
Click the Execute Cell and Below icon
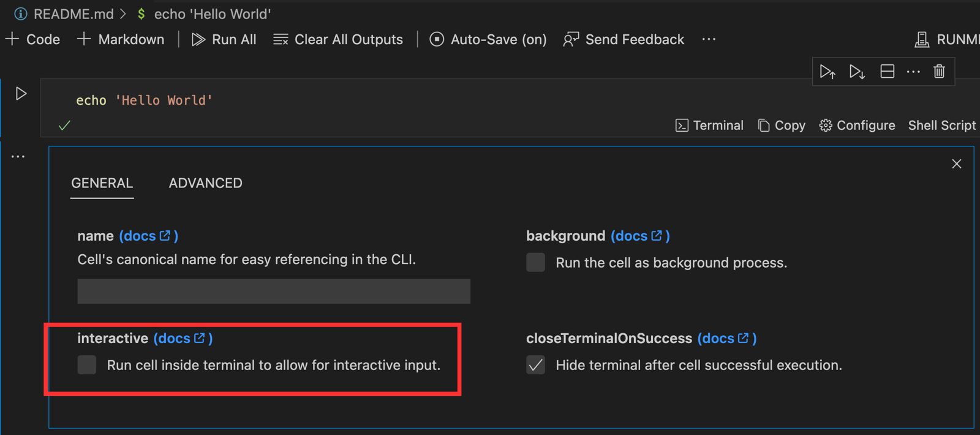[x=857, y=71]
